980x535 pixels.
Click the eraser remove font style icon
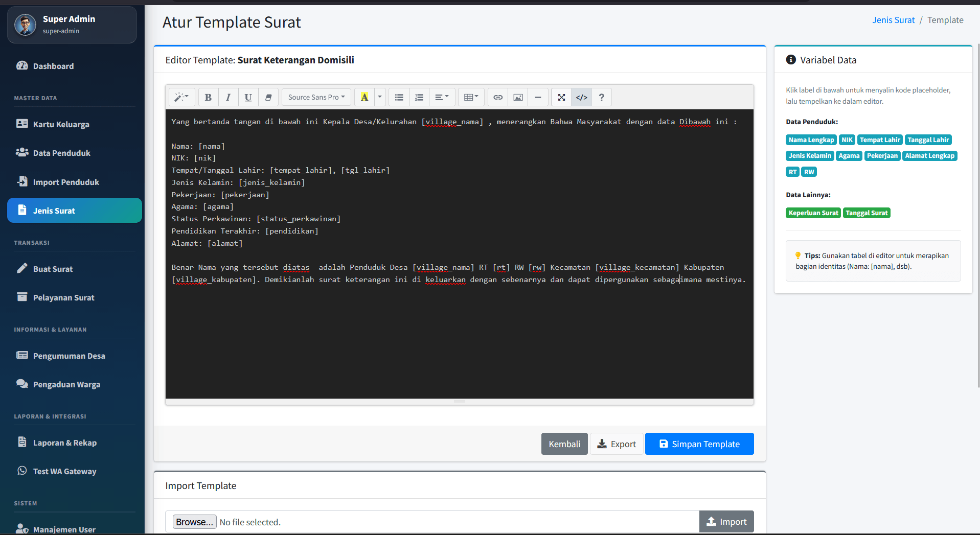pos(268,97)
